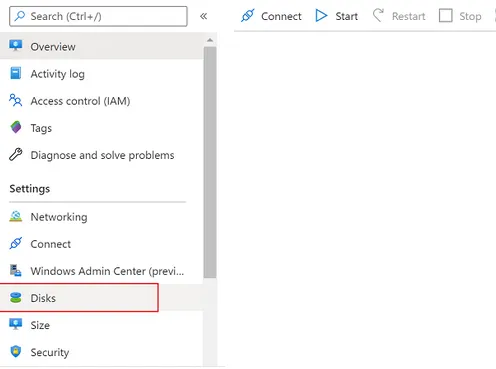
Task: Focus the Search (Ctrl+/) field
Action: tap(98, 16)
